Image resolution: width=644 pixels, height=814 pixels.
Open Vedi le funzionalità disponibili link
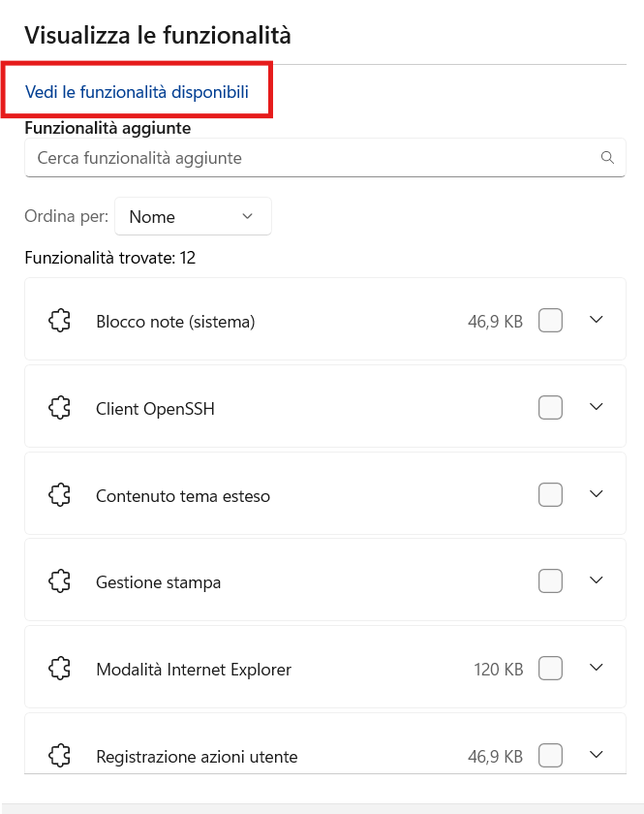[137, 92]
